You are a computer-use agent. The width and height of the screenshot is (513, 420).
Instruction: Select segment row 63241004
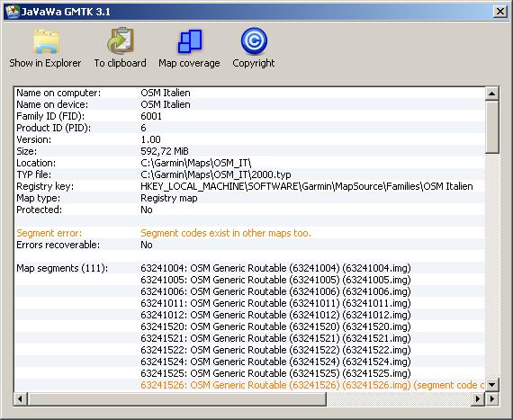[x=275, y=268]
